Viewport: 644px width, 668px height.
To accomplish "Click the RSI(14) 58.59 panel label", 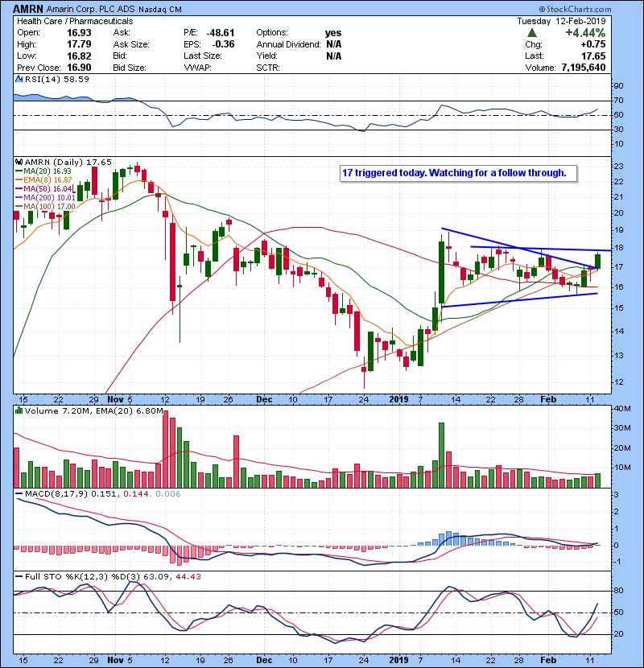I will [56, 79].
